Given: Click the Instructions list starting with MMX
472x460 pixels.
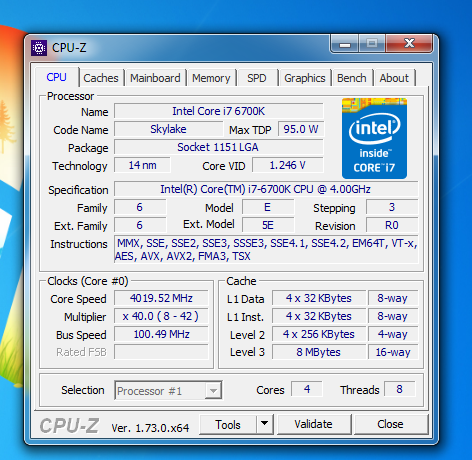Looking at the screenshot, I should click(x=266, y=249).
